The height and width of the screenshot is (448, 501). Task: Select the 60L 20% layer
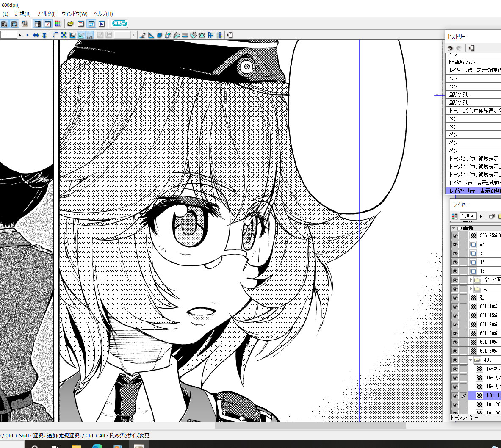[x=485, y=324]
